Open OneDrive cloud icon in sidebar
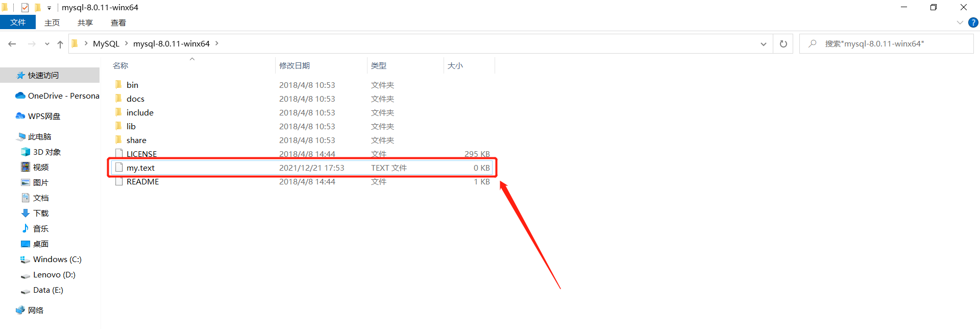The width and height of the screenshot is (980, 329). coord(20,96)
